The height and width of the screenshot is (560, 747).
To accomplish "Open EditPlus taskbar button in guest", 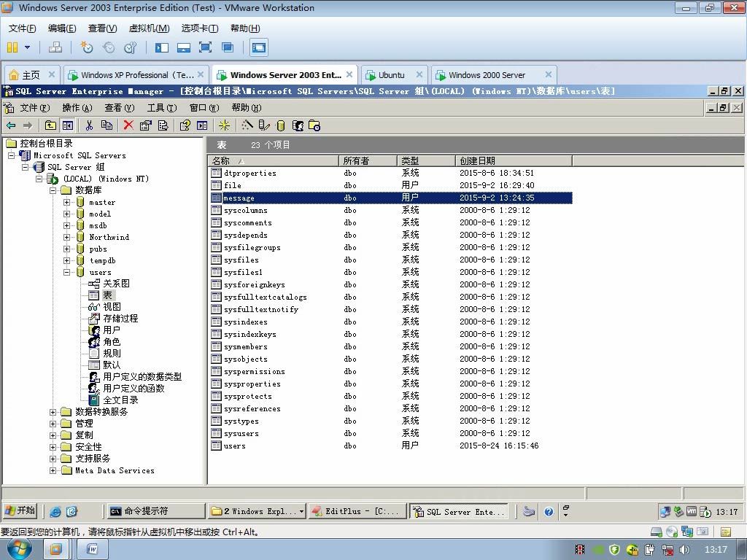I will click(x=357, y=511).
